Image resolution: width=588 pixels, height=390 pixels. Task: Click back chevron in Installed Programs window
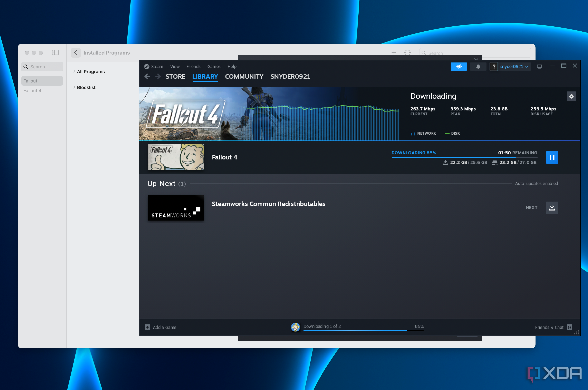pos(76,53)
